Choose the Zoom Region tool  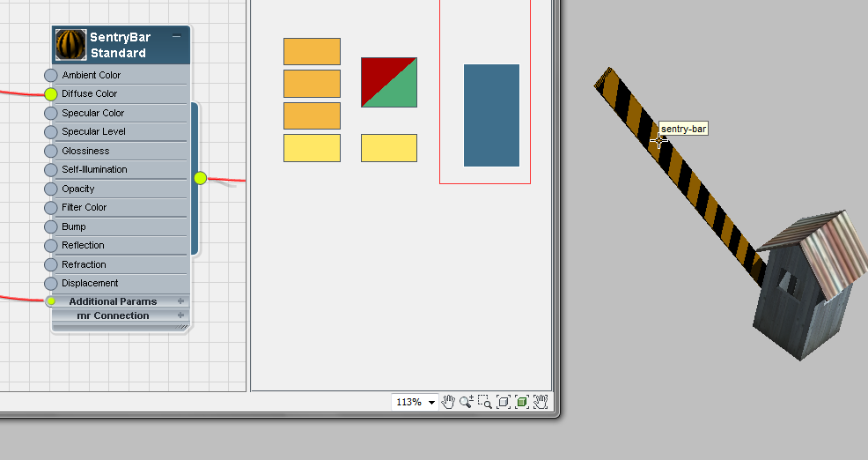click(485, 402)
